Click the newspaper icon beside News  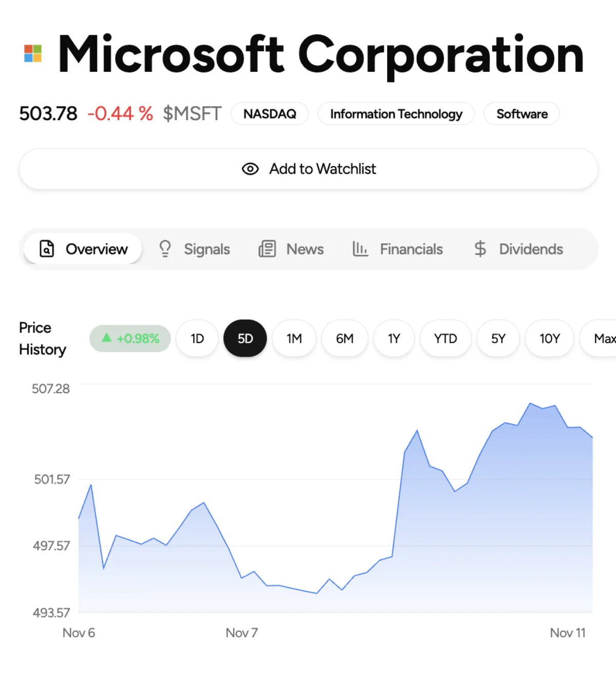pos(267,249)
